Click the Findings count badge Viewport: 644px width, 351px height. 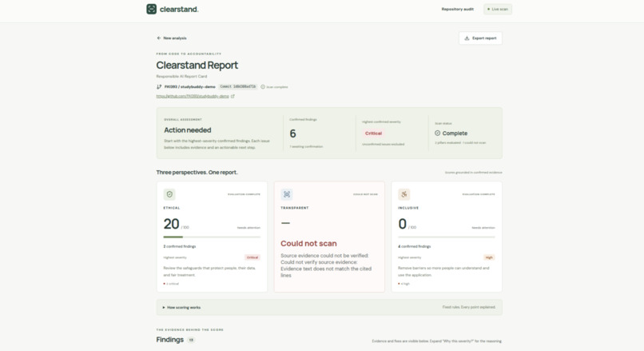point(191,340)
